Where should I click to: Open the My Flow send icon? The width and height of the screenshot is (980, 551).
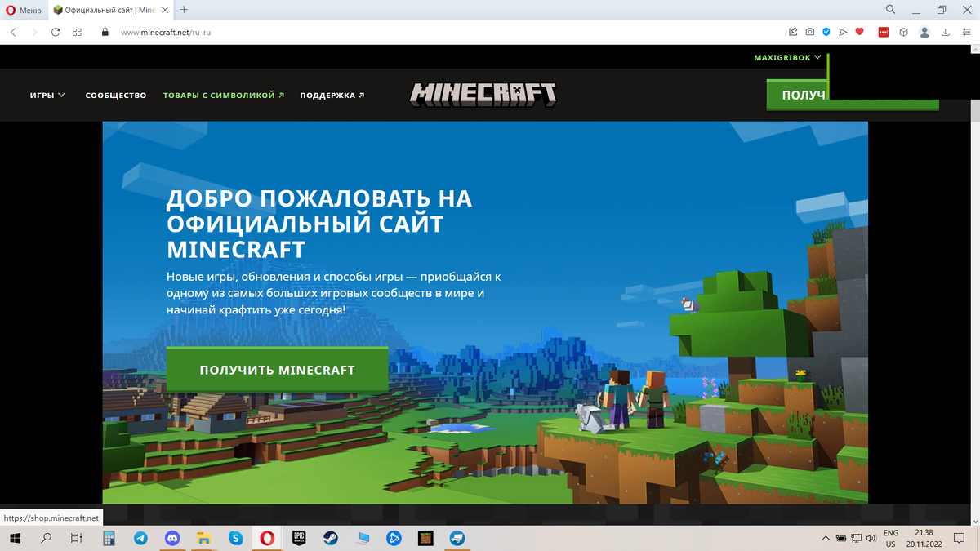point(843,33)
